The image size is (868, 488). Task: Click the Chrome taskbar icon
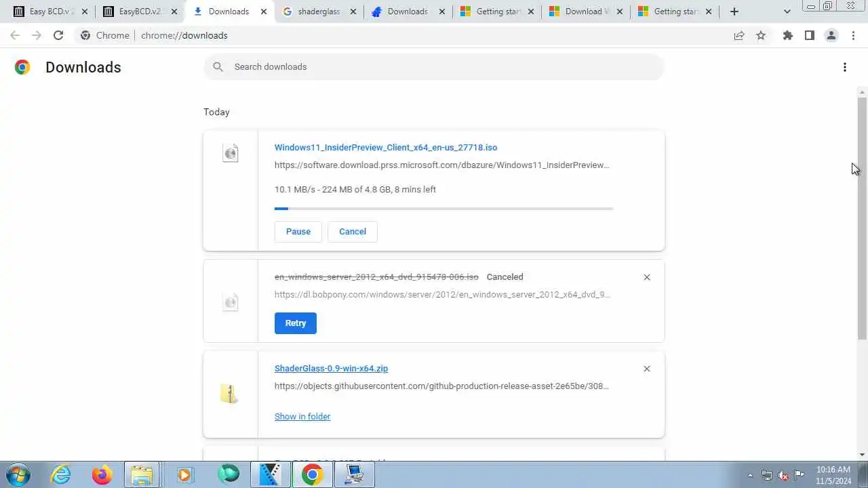click(313, 474)
